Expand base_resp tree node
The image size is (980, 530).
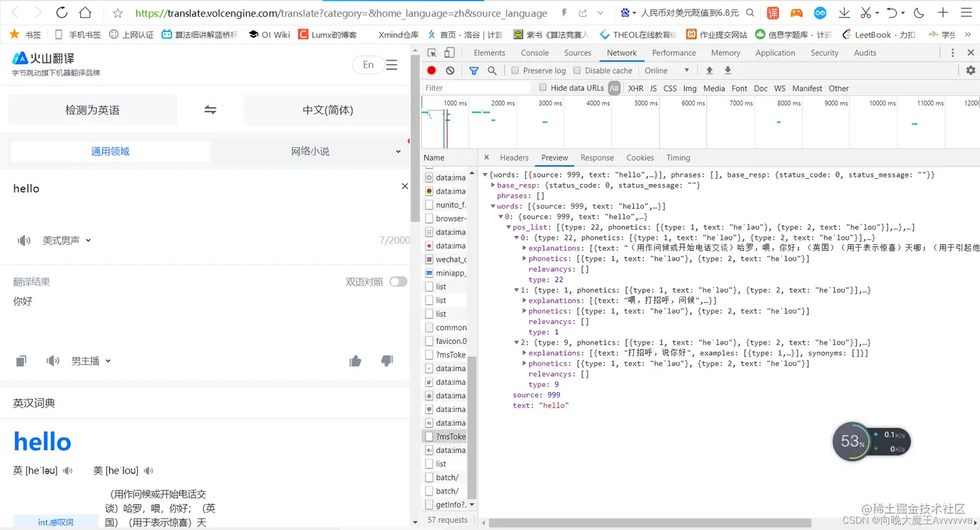493,185
